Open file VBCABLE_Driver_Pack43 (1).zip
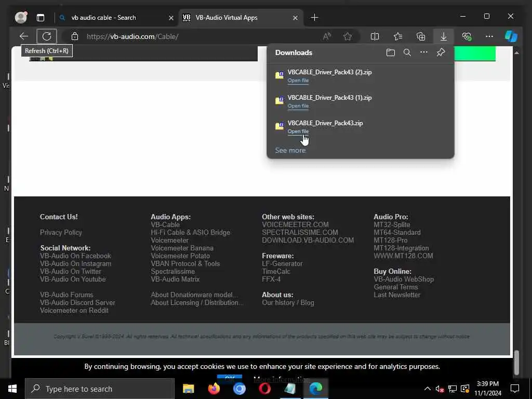The width and height of the screenshot is (532, 399). pos(298,106)
